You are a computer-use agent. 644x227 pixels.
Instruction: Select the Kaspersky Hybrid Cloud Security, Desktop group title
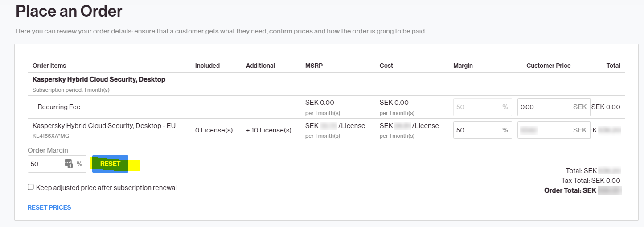[99, 79]
